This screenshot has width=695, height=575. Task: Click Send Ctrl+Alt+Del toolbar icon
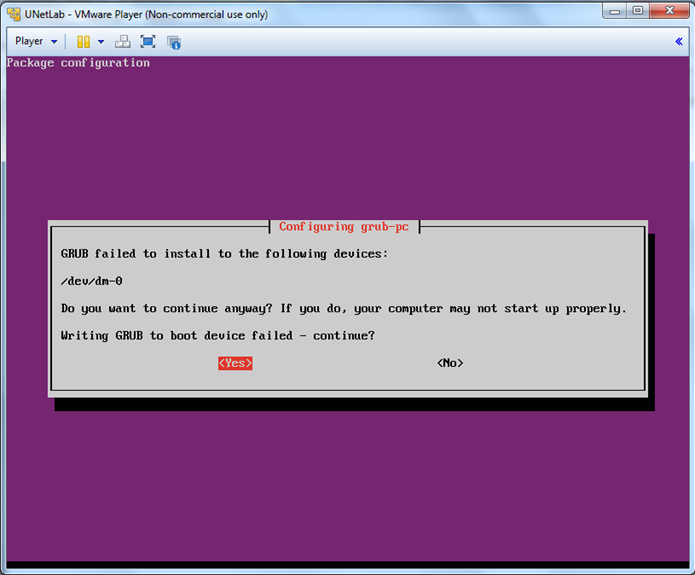click(x=123, y=42)
